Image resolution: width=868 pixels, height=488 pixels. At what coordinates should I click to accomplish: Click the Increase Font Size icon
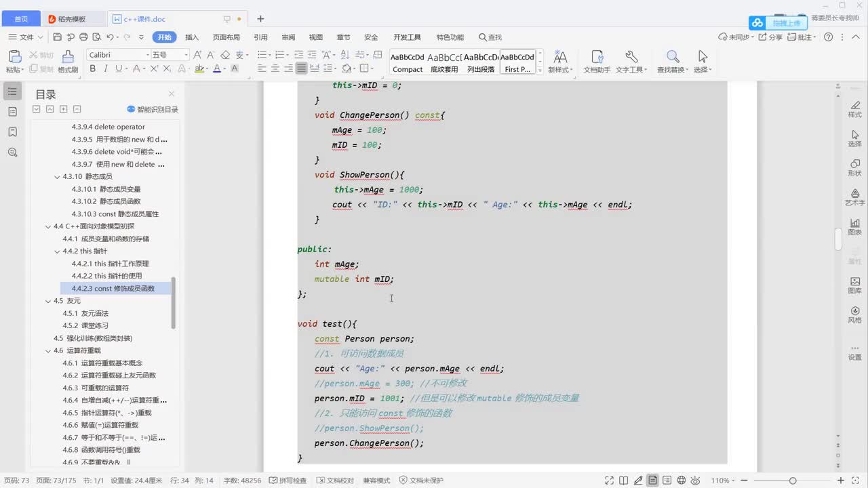197,55
